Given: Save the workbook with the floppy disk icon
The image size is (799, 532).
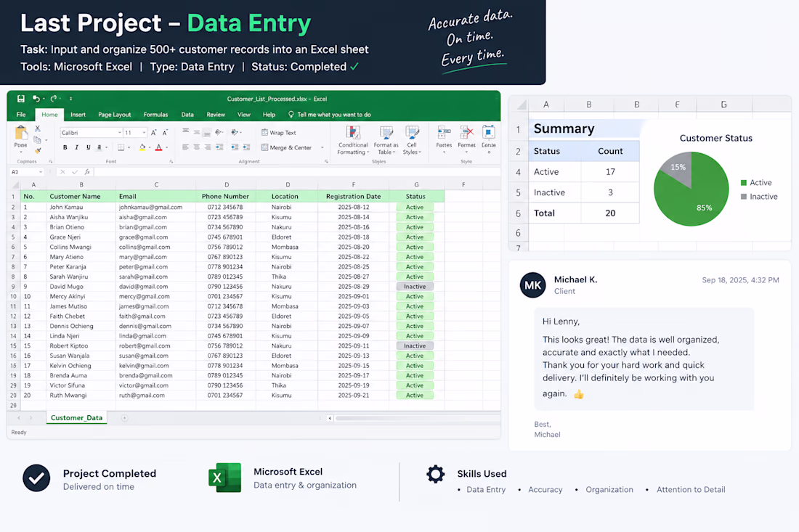Looking at the screenshot, I should pyautogui.click(x=21, y=99).
